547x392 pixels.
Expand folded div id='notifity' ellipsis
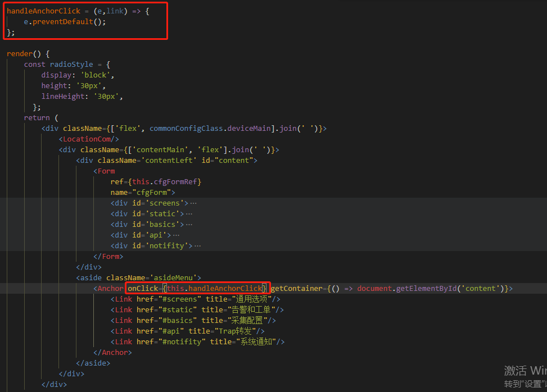tap(198, 246)
